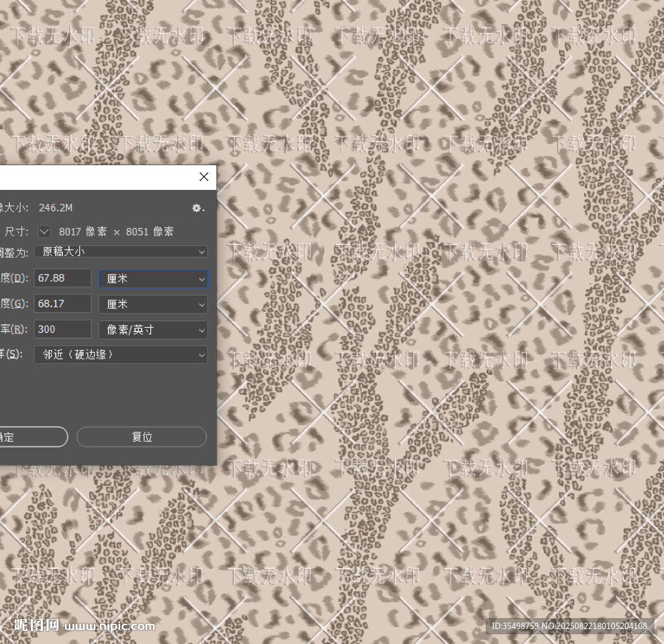
Task: Click the 246.2M image size value
Action: click(56, 208)
